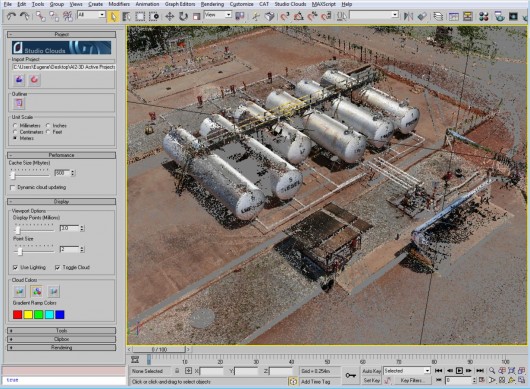Click the Mirror tool icon

point(408,16)
